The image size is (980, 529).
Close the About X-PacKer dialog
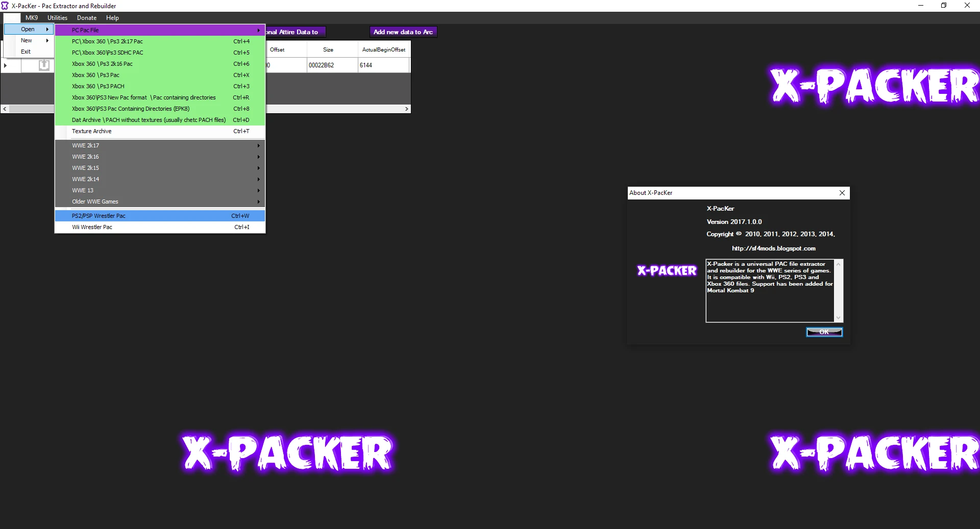pyautogui.click(x=842, y=193)
